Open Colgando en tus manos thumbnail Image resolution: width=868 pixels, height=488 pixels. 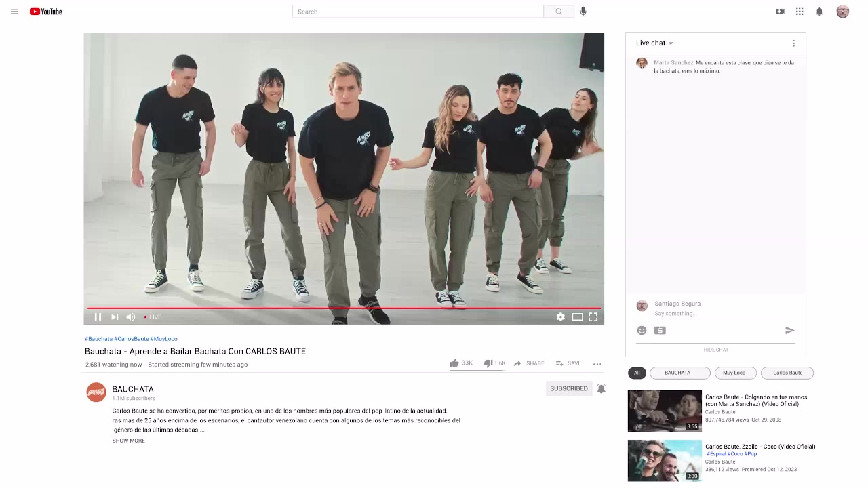click(x=665, y=411)
